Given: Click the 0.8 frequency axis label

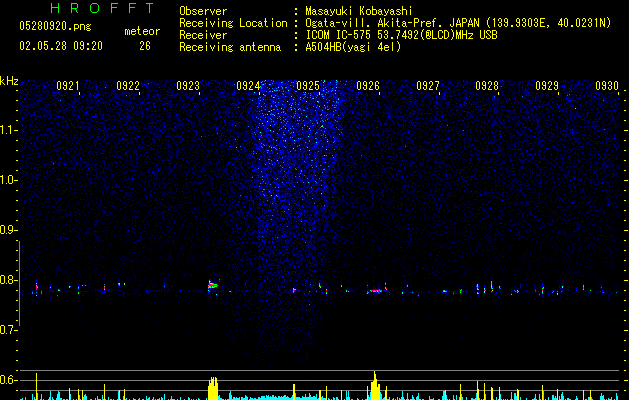Looking at the screenshot, I should coord(8,280).
